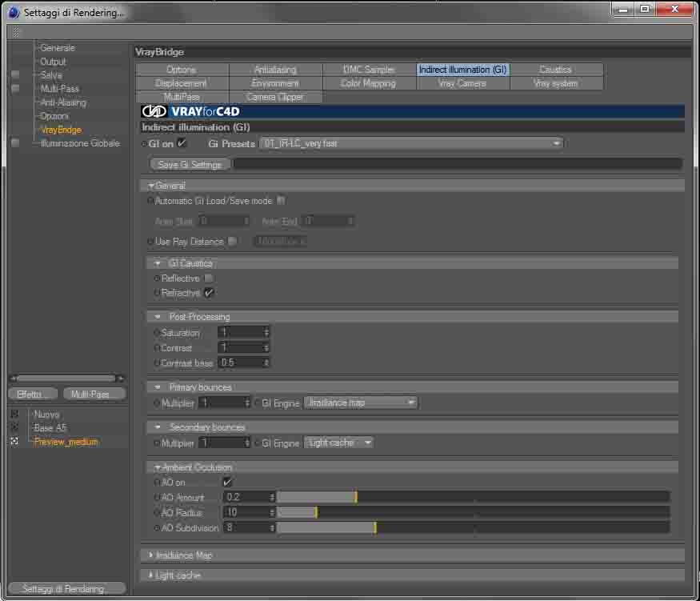Adjust the AO Radius slider
Viewport: 700px width, 601px height.
(x=473, y=512)
